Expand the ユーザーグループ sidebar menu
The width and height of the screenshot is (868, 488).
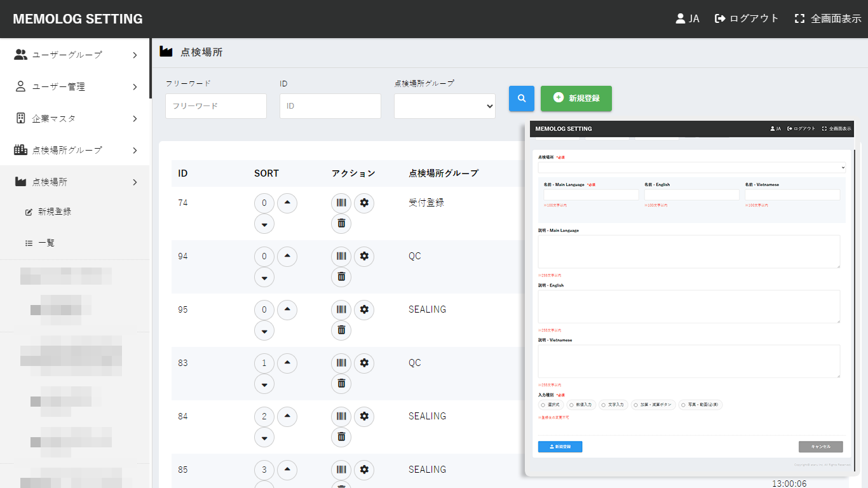[75, 55]
